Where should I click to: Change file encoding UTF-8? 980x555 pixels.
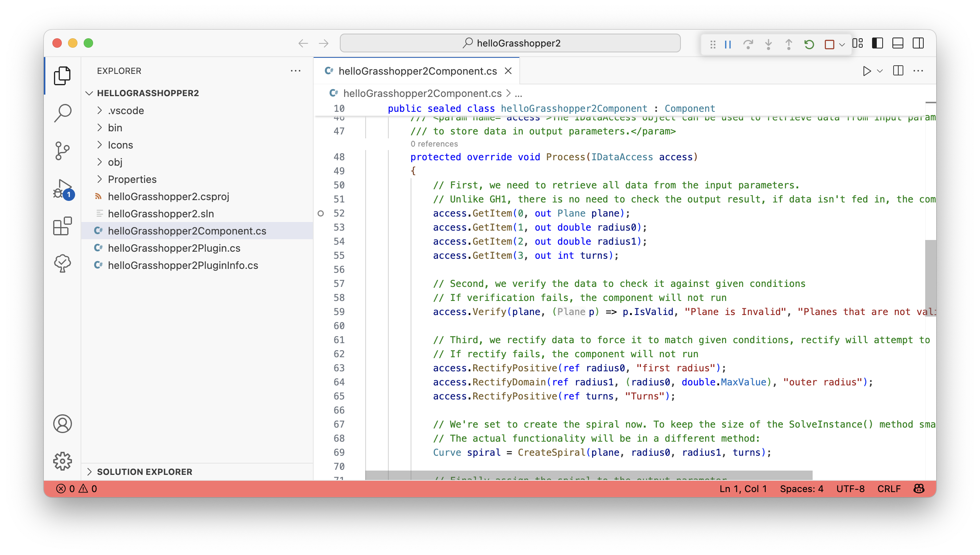tap(850, 489)
